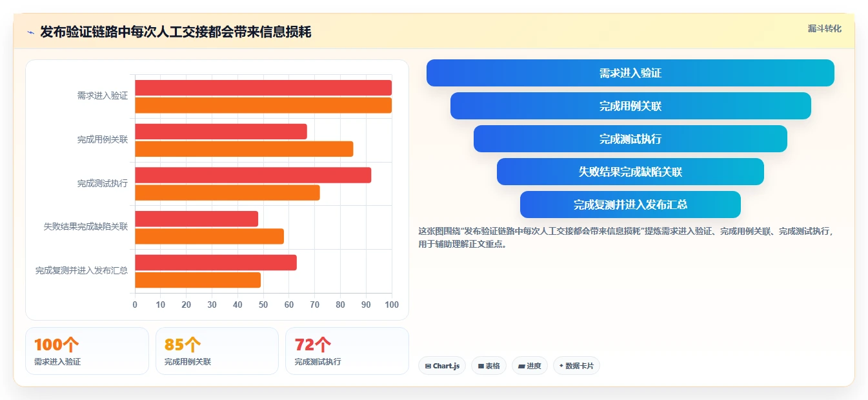
Task: Select the 需求进入验证 funnel stage
Action: coord(630,73)
